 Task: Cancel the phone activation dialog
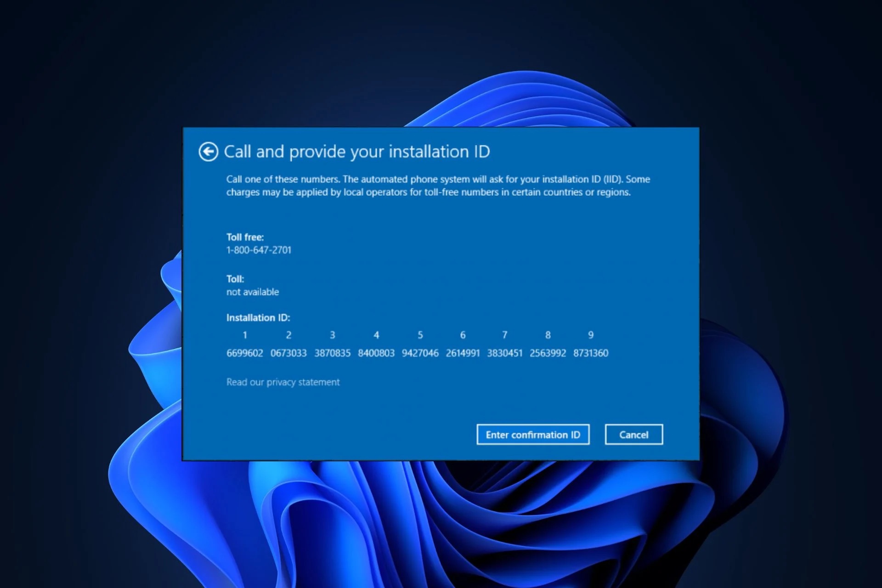tap(633, 435)
